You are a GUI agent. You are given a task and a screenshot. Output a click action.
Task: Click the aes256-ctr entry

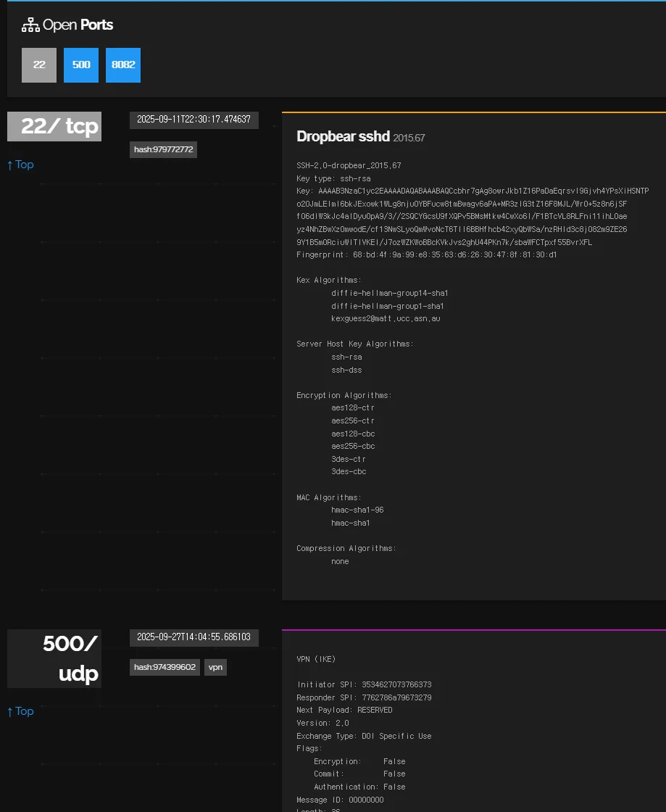coord(353,420)
